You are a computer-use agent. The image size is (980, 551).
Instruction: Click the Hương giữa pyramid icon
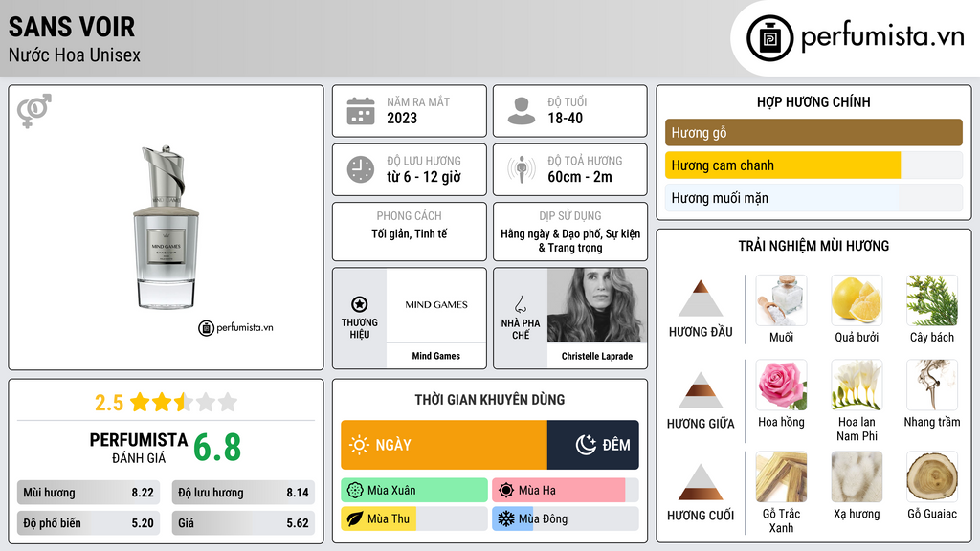pos(701,390)
